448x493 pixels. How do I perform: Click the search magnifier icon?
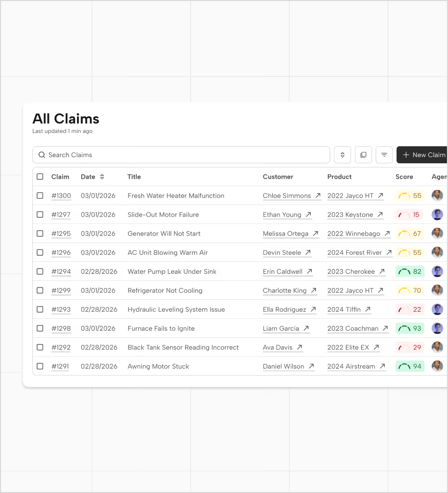[x=42, y=155]
